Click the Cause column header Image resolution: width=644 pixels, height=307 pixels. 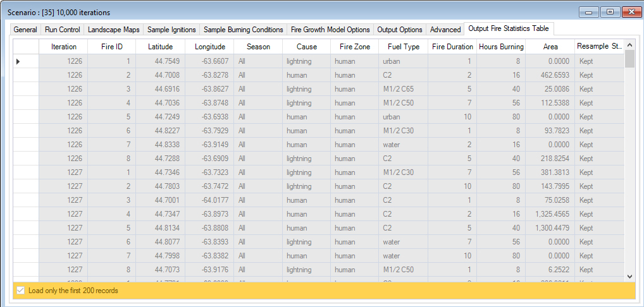[307, 47]
